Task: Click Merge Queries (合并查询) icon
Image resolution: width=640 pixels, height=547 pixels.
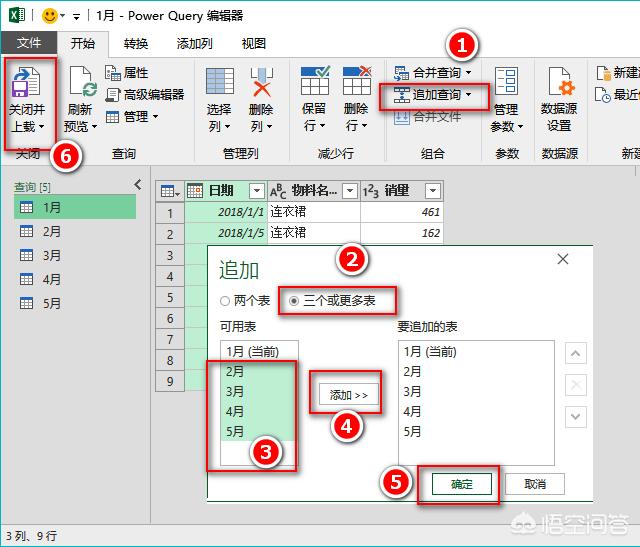Action: tap(401, 73)
